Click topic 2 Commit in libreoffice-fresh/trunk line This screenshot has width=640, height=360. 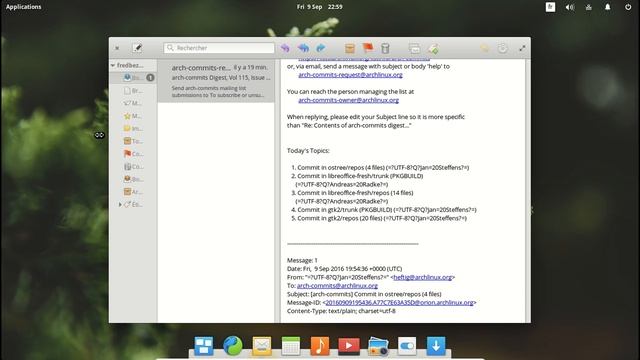357,176
